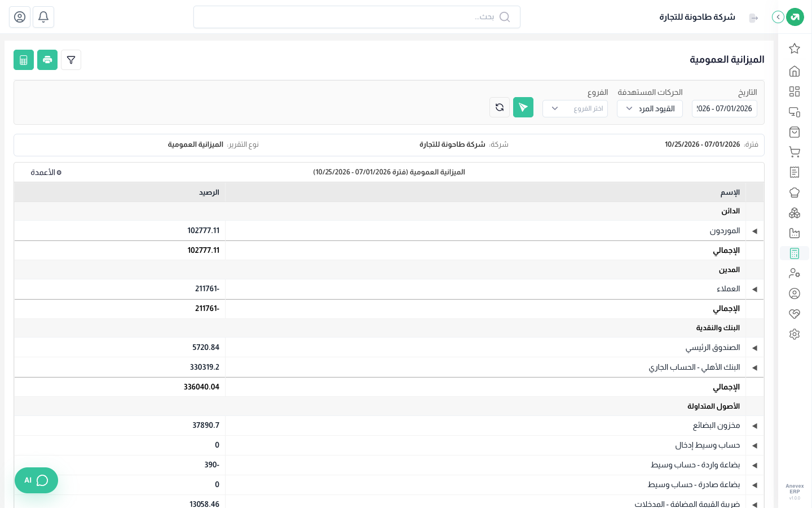Viewport: 812px width, 508px height.
Task: Open the dashboard grid icon in sidebar
Action: tap(795, 91)
